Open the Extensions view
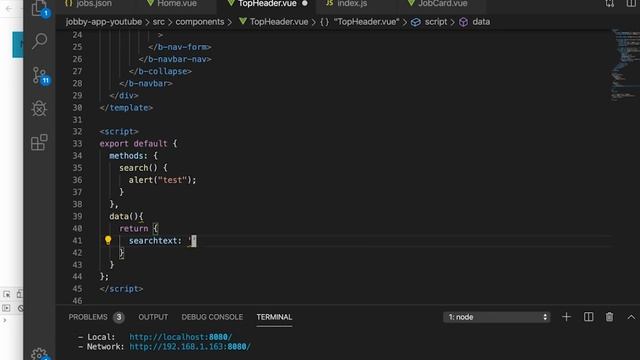This screenshot has width=640, height=360. click(x=39, y=142)
